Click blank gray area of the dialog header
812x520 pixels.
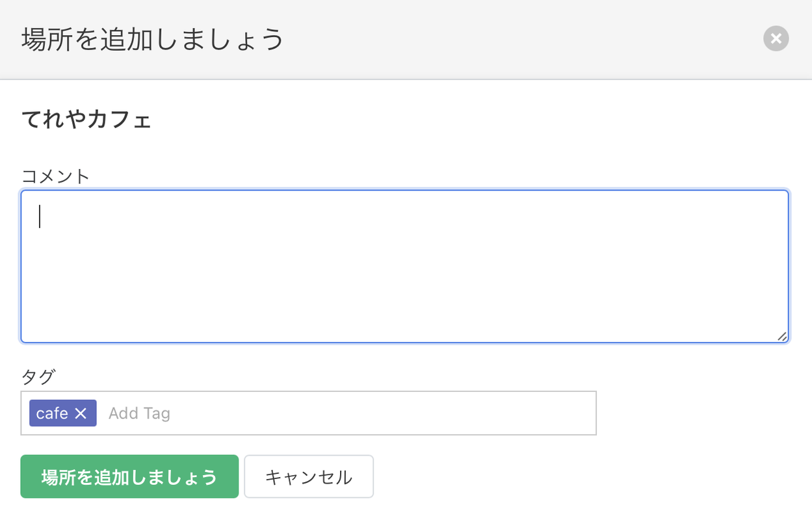point(520,39)
